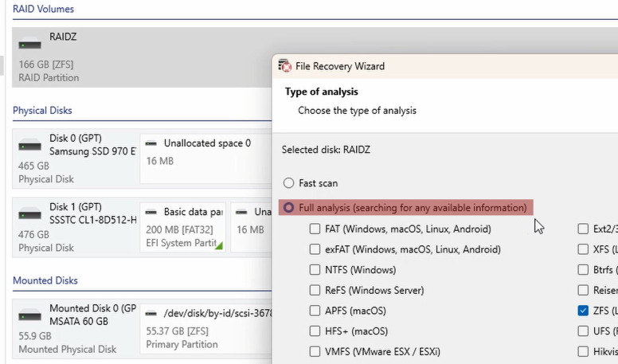Click the 166 GB [ZFS] size label
The width and height of the screenshot is (618, 364).
coord(45,65)
